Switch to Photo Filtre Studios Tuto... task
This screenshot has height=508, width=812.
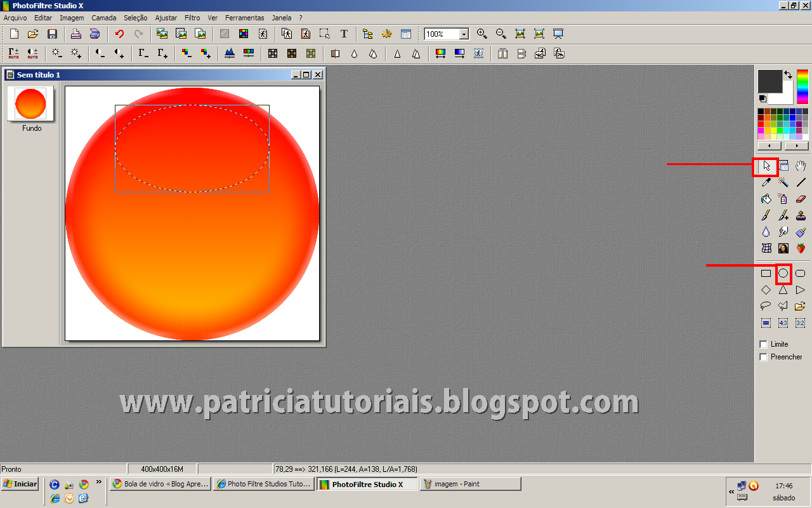(264, 484)
